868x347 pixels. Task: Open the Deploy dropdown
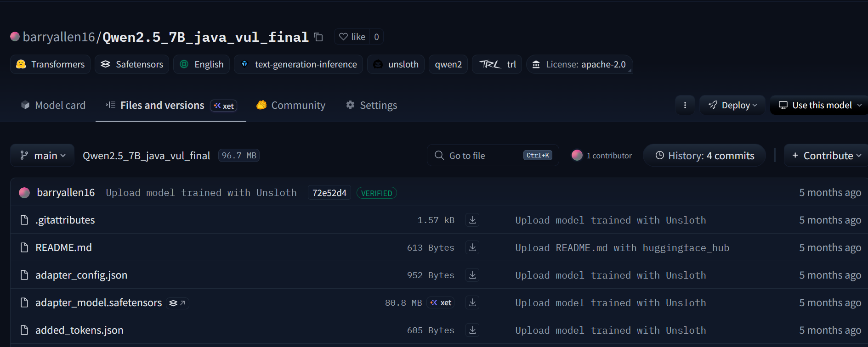click(x=732, y=105)
